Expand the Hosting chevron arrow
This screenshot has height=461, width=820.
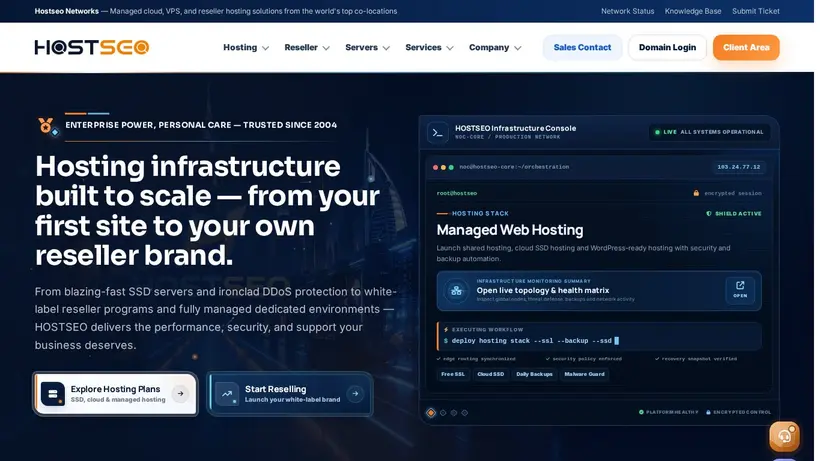[266, 48]
